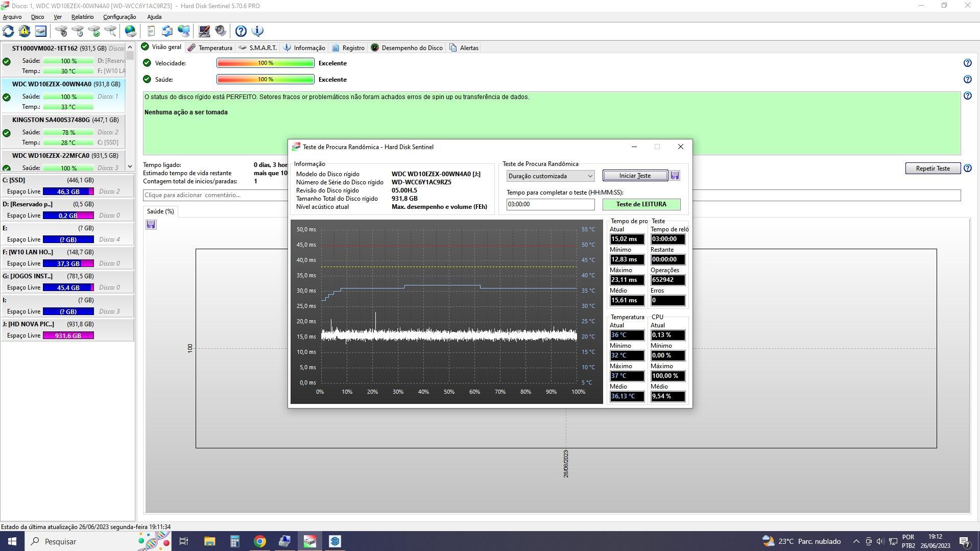Switch to the Desempenho do Disco tab
This screenshot has height=551, width=980.
[x=407, y=47]
